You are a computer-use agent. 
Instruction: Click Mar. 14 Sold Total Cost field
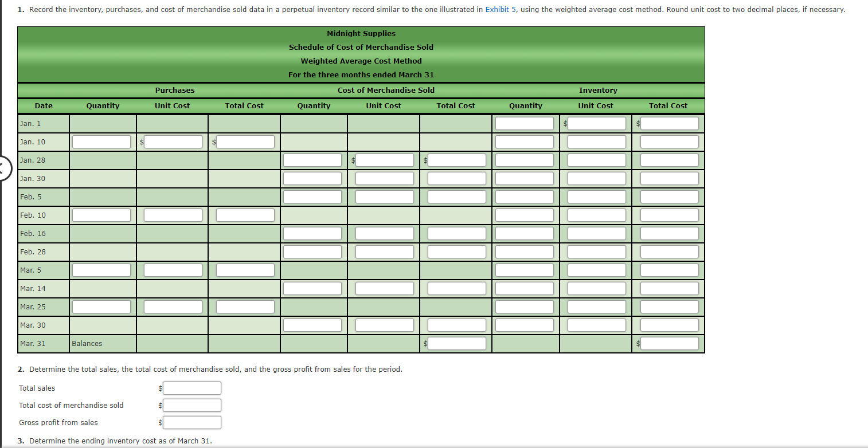pos(457,288)
